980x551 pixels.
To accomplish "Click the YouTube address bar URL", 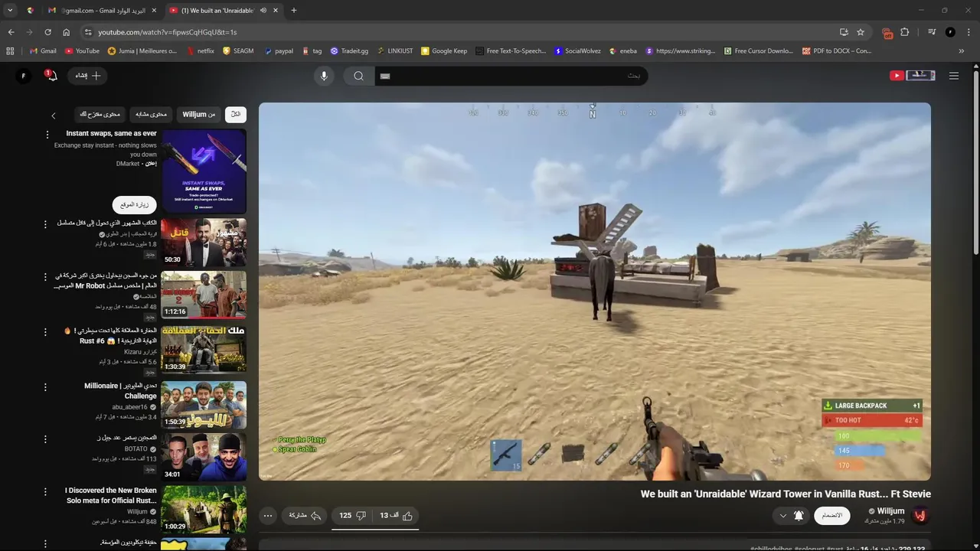I will (168, 32).
